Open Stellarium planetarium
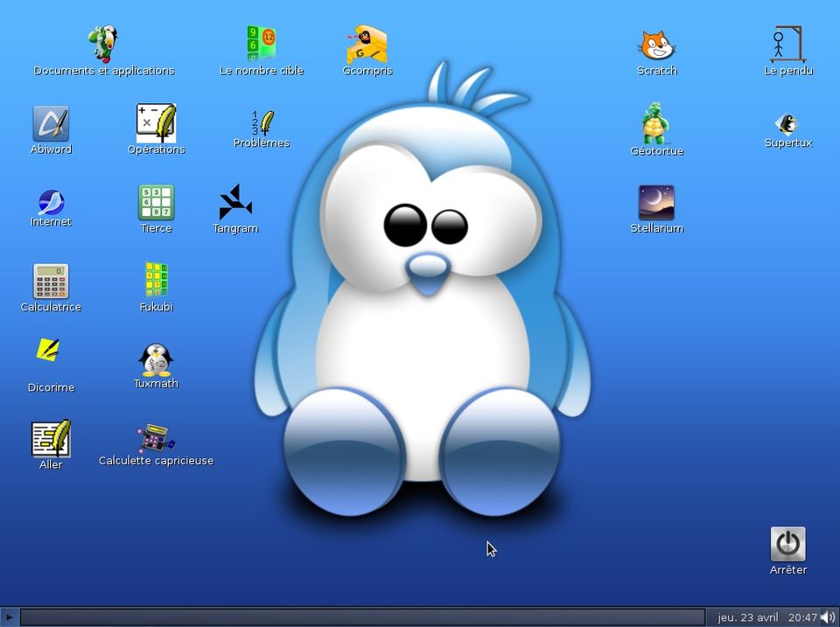840x627 pixels. pos(656,203)
